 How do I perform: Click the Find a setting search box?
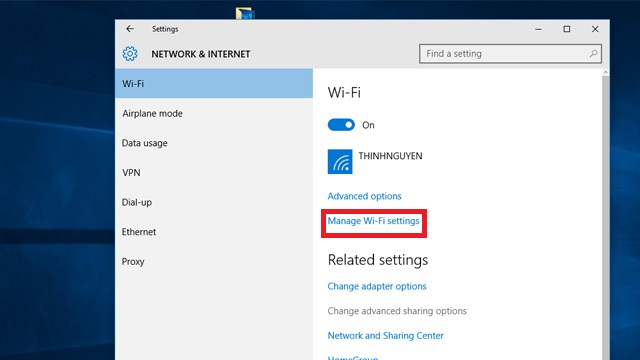510,53
